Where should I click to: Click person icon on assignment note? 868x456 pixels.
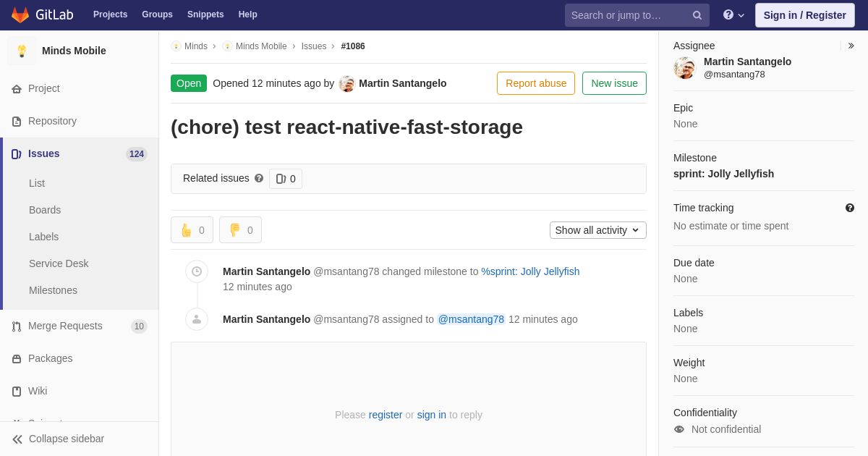[197, 319]
